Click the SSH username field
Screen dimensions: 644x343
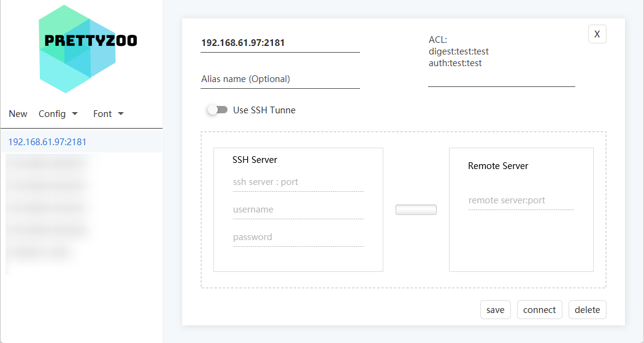(297, 209)
